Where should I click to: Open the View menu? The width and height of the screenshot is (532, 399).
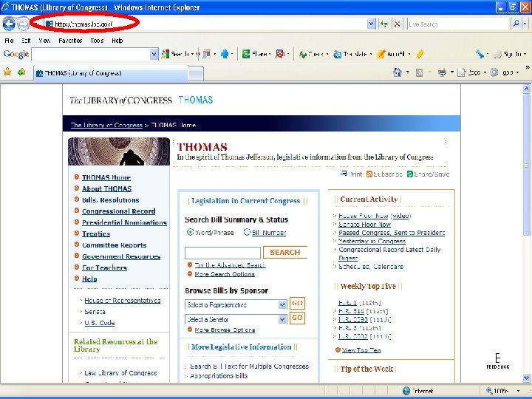(44, 41)
